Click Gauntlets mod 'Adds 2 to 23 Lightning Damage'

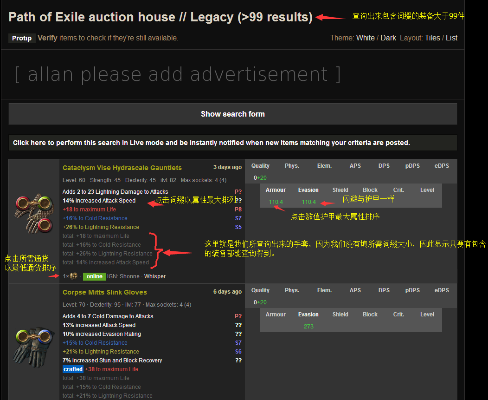(x=115, y=192)
